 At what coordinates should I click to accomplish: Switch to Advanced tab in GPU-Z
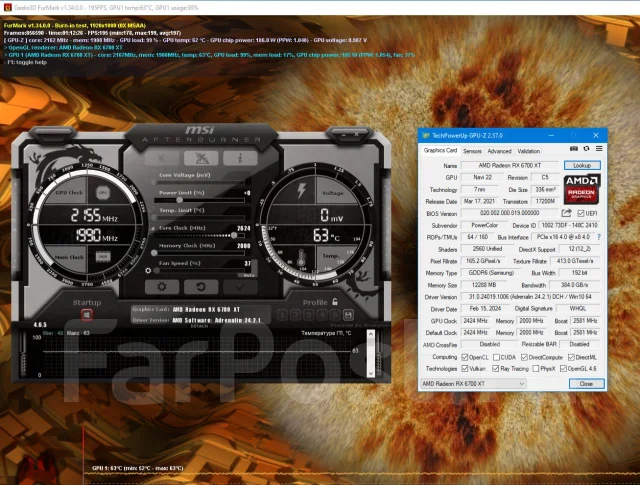[x=499, y=151]
